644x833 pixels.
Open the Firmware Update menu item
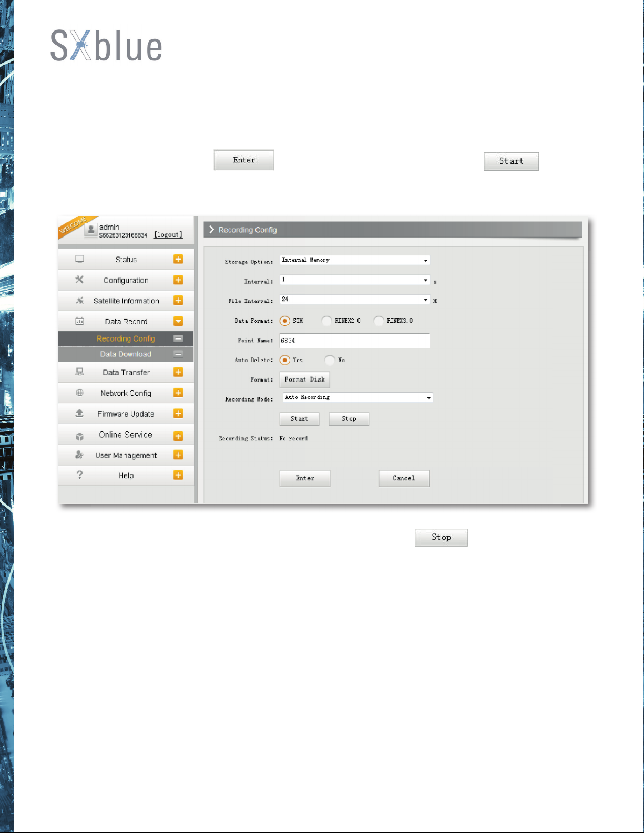pyautogui.click(x=126, y=414)
